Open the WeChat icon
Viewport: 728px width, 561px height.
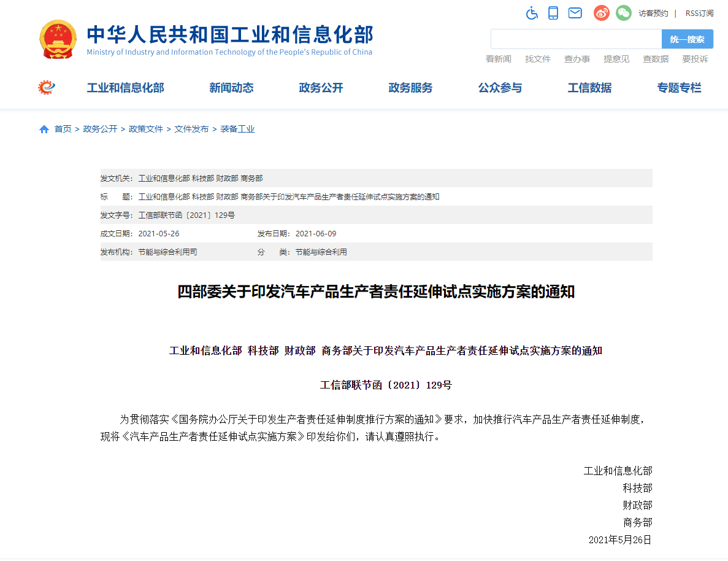click(x=624, y=13)
